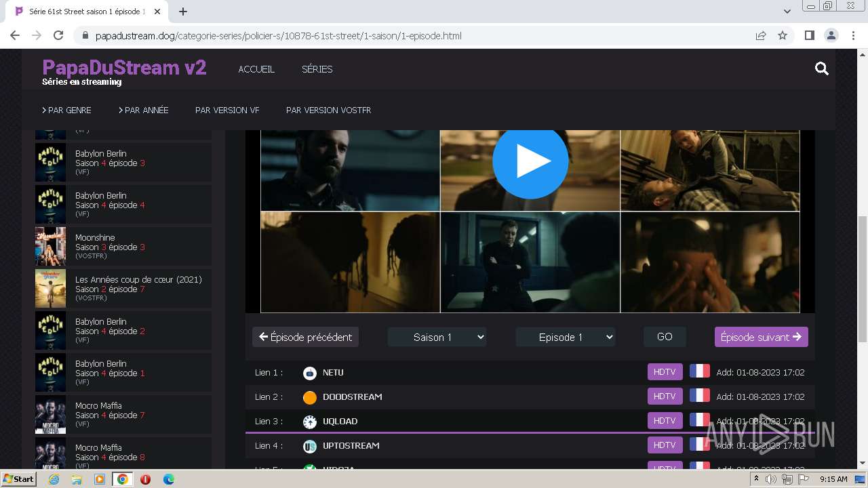Viewport: 868px width, 488px height.
Task: Click the address bar URL
Action: pyautogui.click(x=278, y=35)
